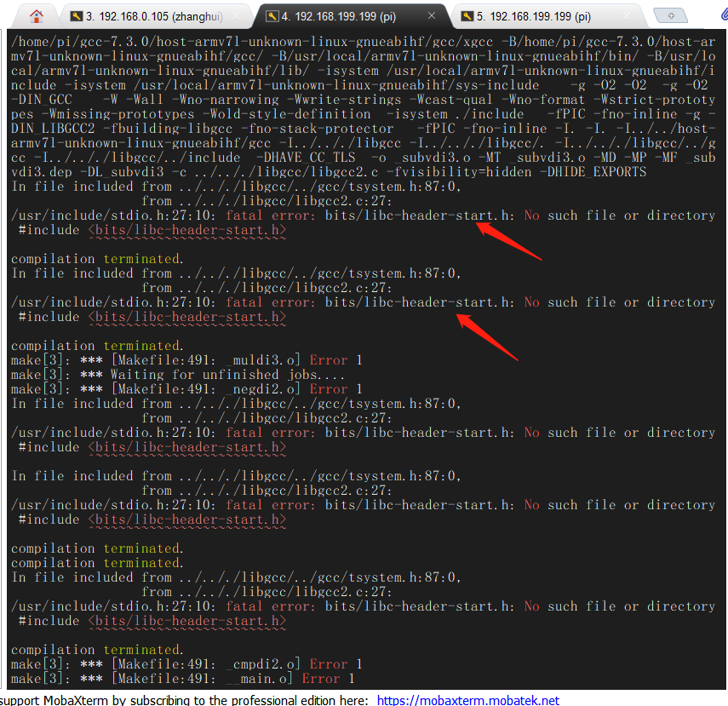Click the '-fvisibility=hidden' flag text
The width and height of the screenshot is (728, 706).
[x=458, y=172]
